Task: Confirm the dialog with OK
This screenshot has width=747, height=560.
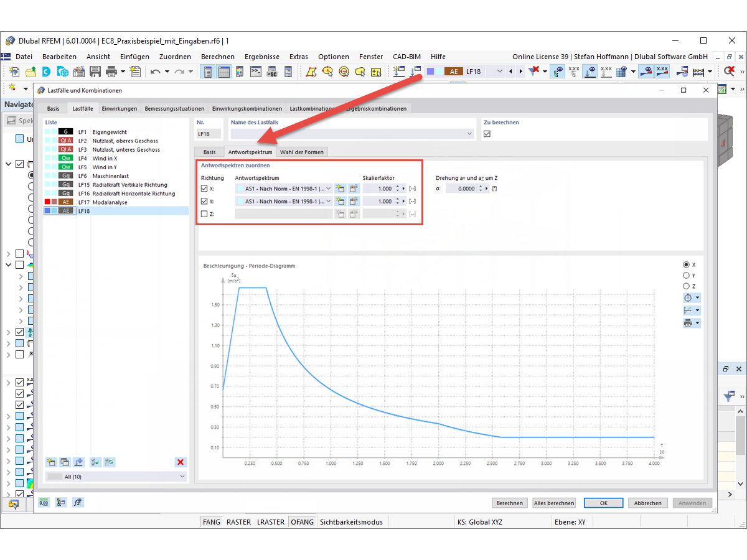Action: pos(603,503)
